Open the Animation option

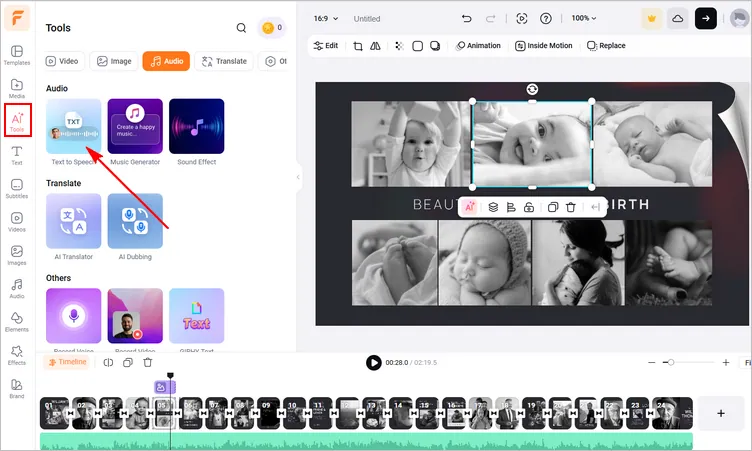click(478, 46)
